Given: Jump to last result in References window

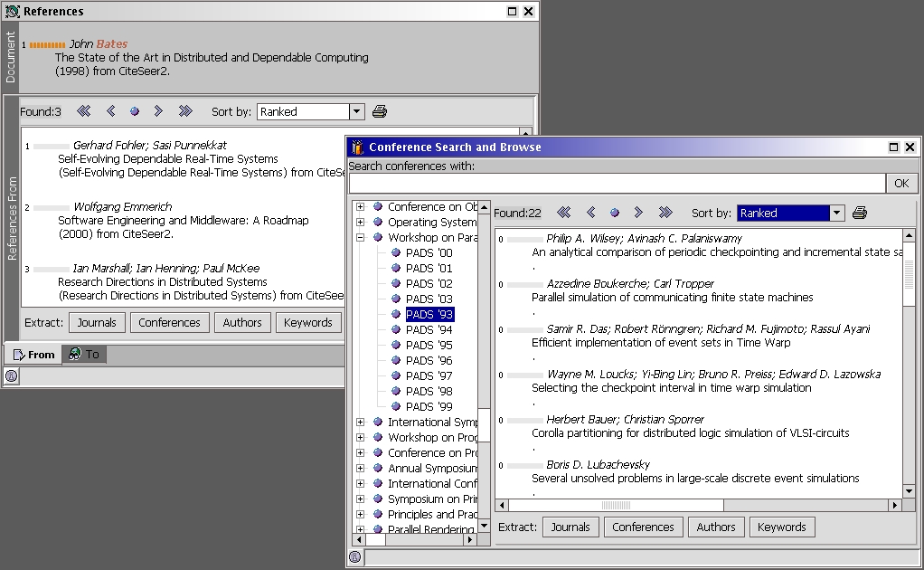Looking at the screenshot, I should click(x=185, y=110).
